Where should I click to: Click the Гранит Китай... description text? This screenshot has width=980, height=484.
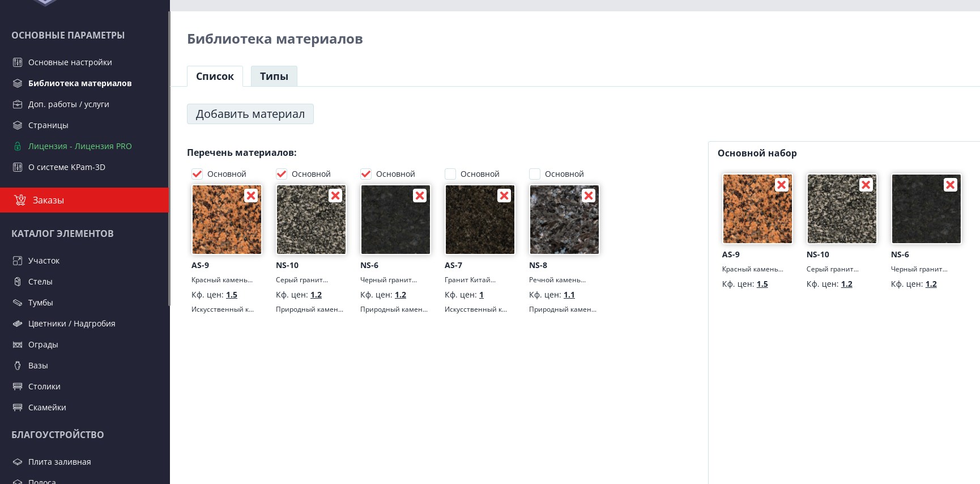coord(470,280)
